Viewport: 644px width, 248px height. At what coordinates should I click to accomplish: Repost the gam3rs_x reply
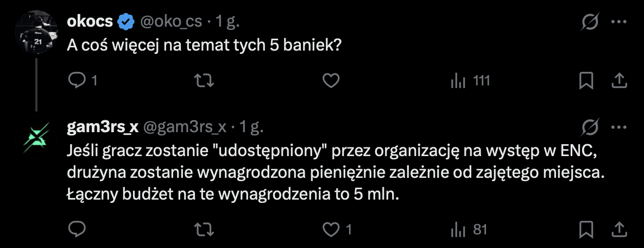[x=204, y=230]
